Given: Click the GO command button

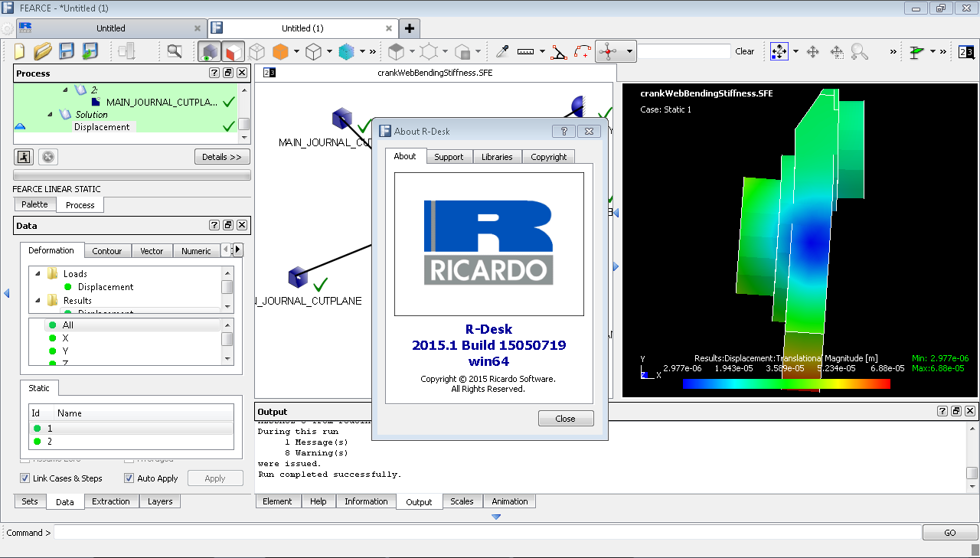Looking at the screenshot, I should pos(950,533).
